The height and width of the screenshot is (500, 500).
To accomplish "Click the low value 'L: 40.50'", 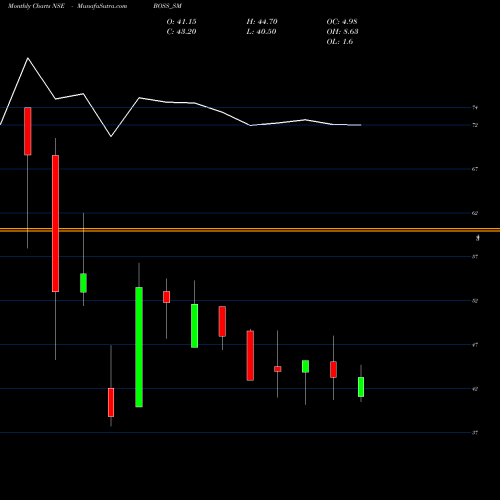I will click(261, 32).
